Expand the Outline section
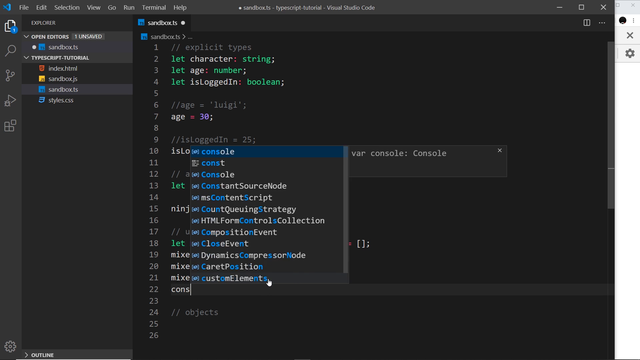This screenshot has width=640, height=360. [x=27, y=355]
